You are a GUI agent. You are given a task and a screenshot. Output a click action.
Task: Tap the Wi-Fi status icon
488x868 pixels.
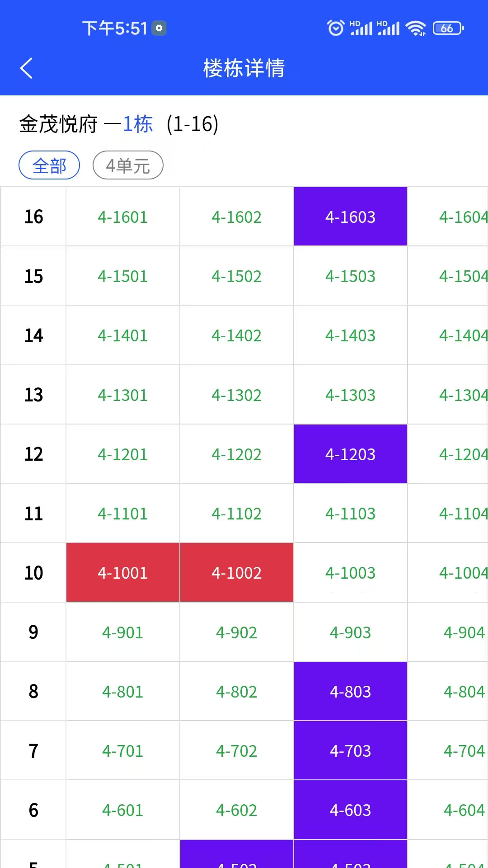click(415, 28)
